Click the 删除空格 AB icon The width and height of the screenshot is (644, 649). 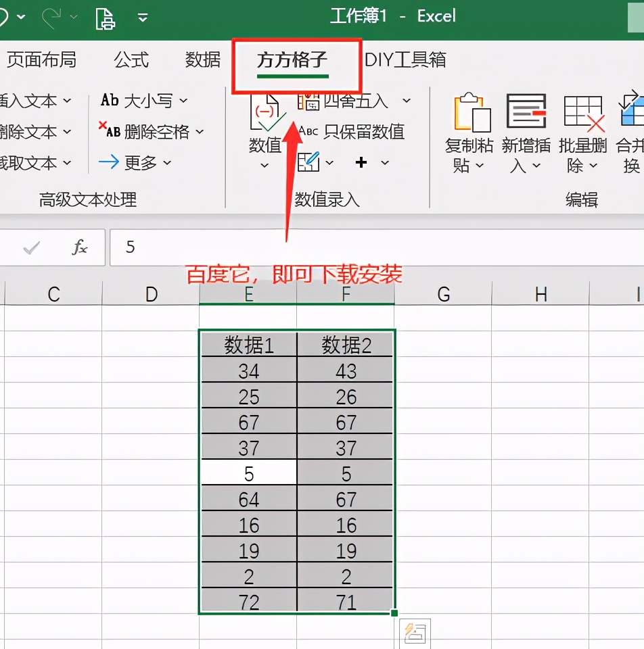click(110, 130)
